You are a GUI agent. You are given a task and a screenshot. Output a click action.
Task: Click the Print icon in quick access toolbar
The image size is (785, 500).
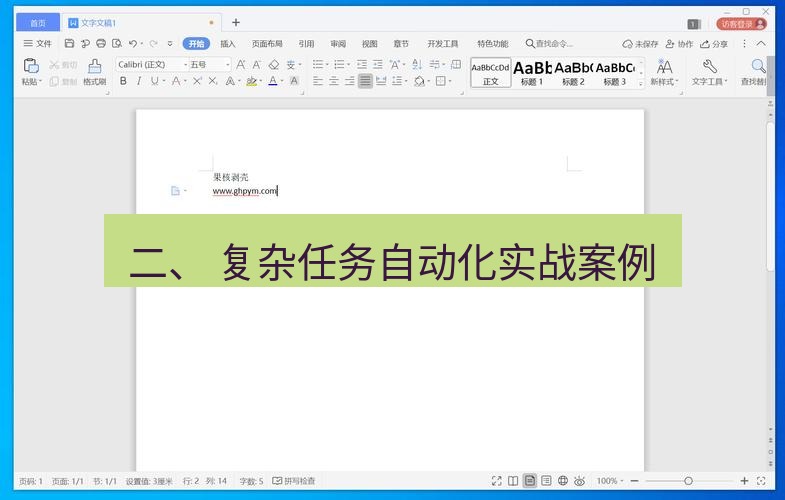[101, 44]
